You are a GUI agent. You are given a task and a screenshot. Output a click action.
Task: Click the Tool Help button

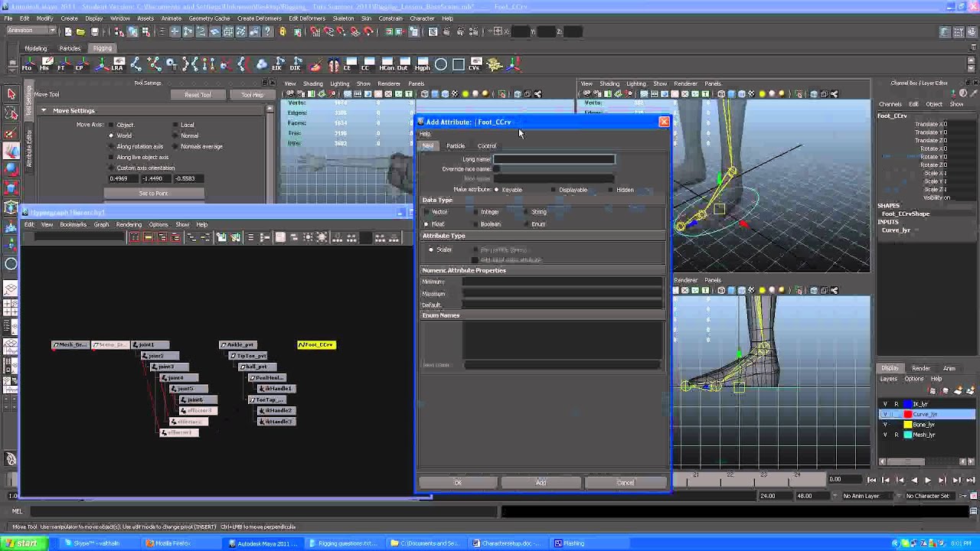(x=252, y=95)
